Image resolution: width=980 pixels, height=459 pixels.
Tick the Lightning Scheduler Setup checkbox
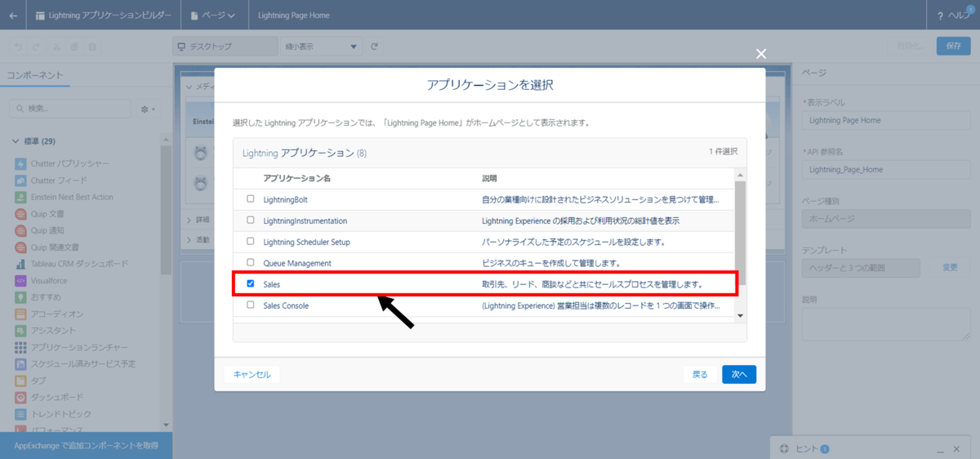pyautogui.click(x=251, y=241)
